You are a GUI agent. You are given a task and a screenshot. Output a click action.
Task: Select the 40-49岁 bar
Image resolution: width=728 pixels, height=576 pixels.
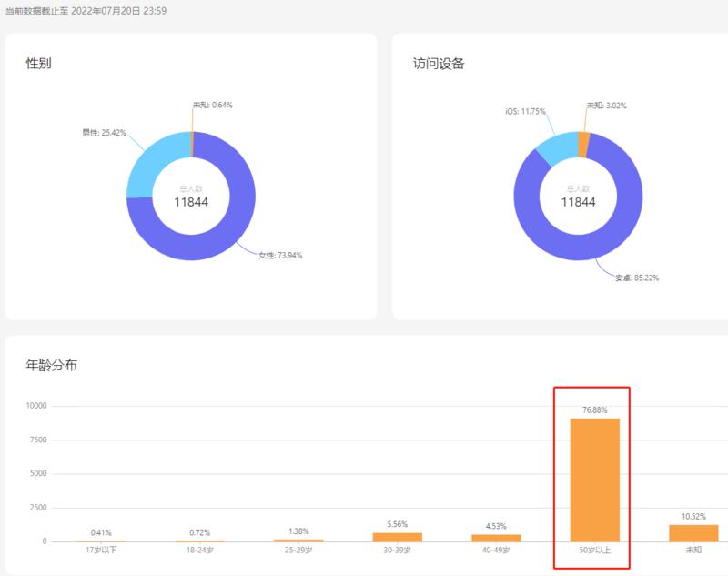coord(498,535)
